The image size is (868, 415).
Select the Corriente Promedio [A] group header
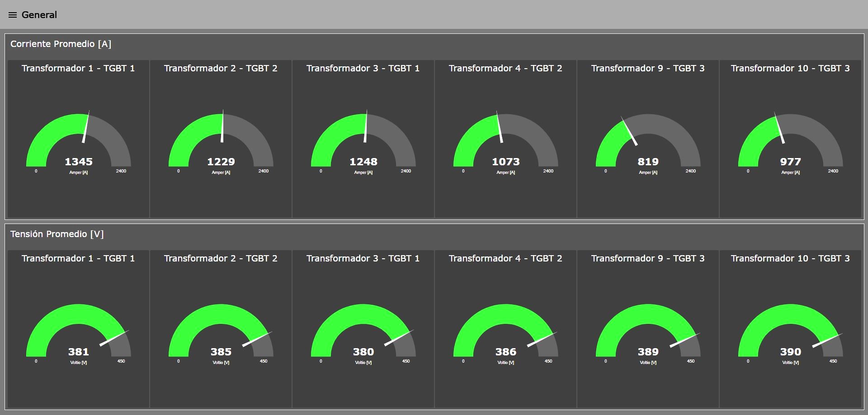pyautogui.click(x=61, y=44)
